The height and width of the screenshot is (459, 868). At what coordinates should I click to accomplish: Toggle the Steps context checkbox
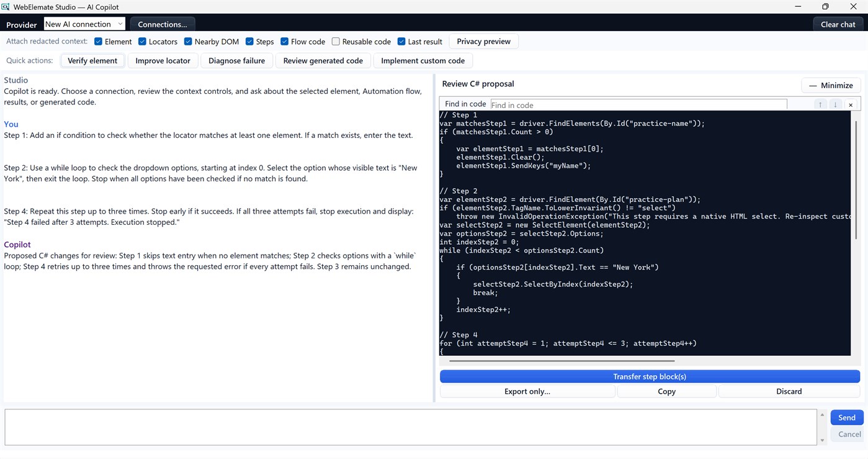pos(249,42)
